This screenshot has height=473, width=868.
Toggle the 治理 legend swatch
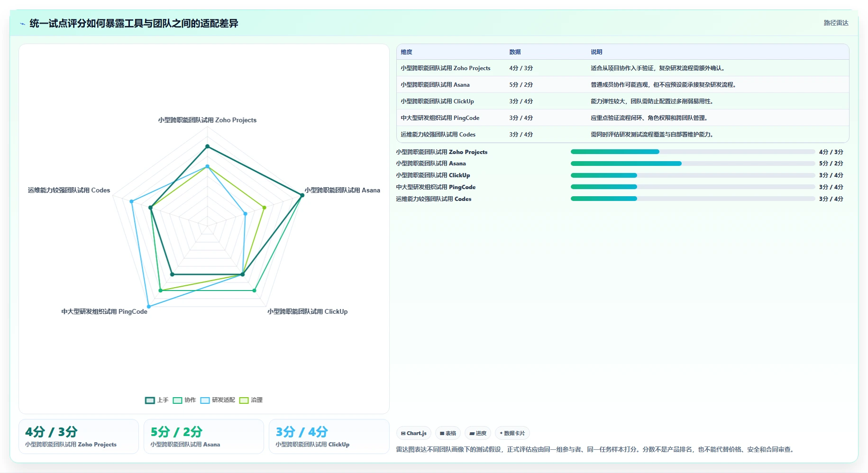coord(244,400)
